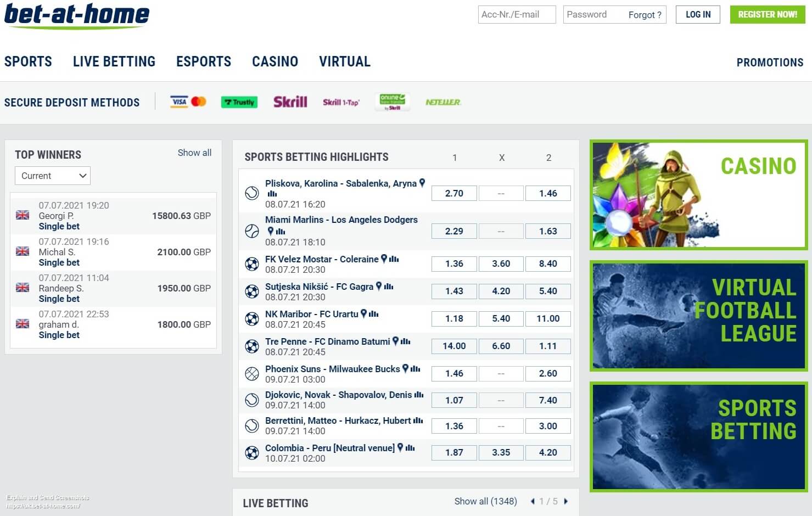The image size is (812, 516).
Task: Select odds 14.00 for Tre Penne
Action: point(454,346)
